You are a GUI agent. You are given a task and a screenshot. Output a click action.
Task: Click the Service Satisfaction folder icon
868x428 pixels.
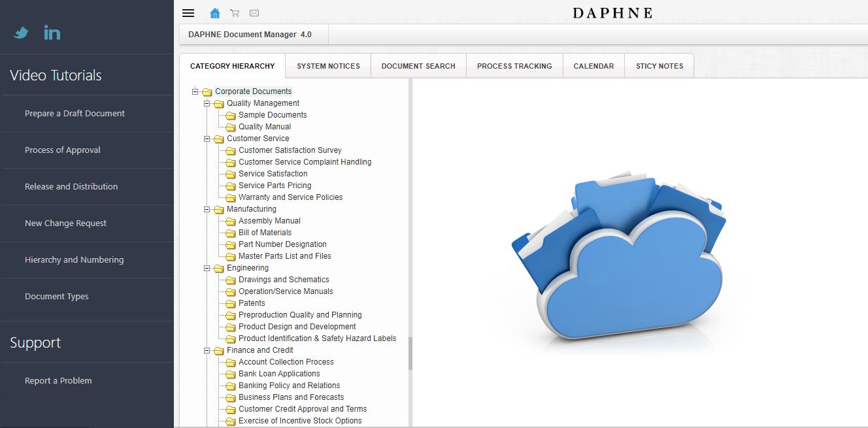point(231,174)
